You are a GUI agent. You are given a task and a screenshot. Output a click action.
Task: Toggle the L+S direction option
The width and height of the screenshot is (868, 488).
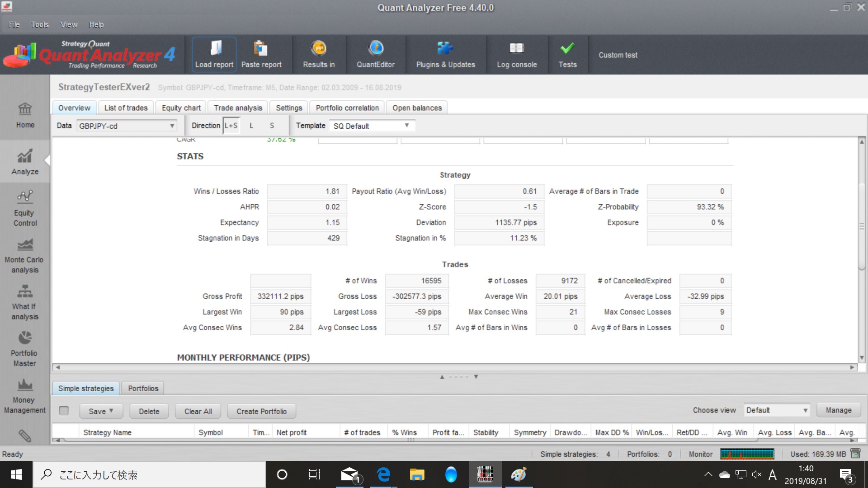231,126
